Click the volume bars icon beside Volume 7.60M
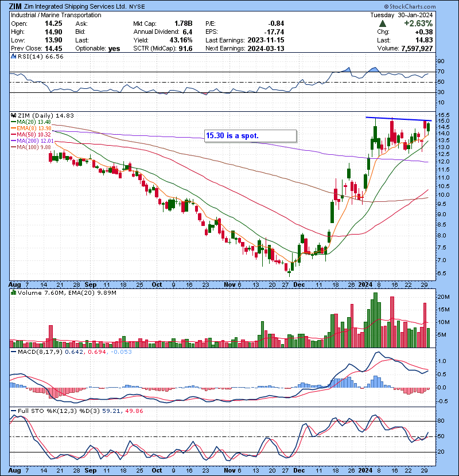Viewport: 459px width, 476px height. (x=13, y=292)
